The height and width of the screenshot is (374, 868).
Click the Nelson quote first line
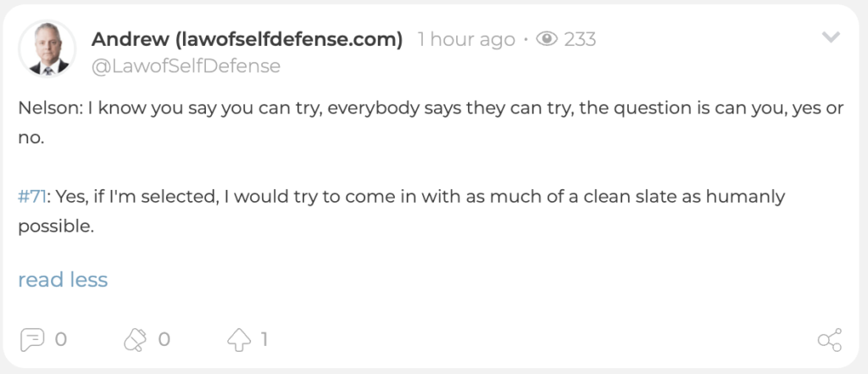(431, 109)
